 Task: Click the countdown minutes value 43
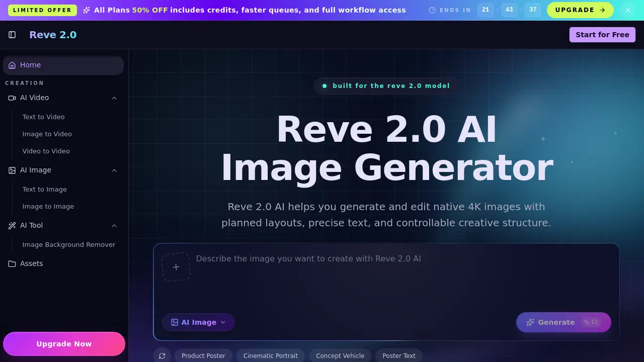[509, 10]
